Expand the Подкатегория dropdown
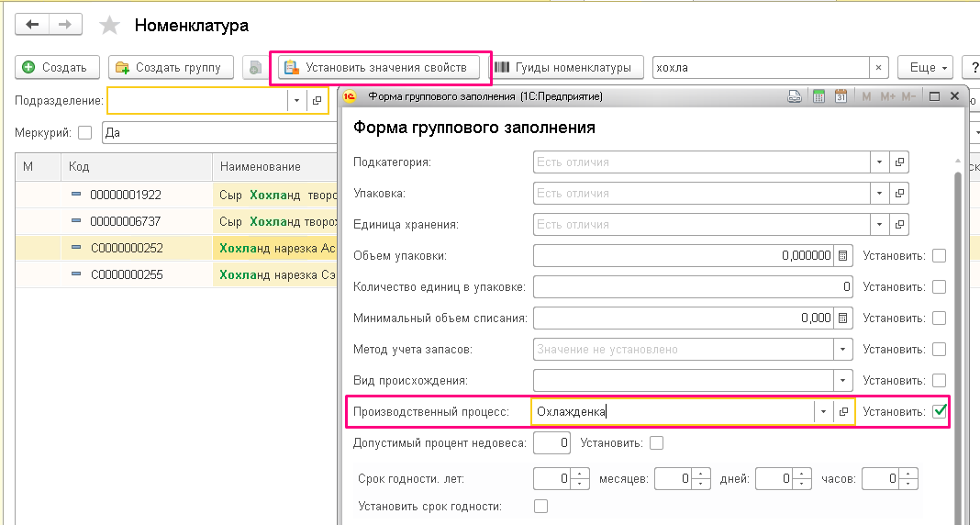The width and height of the screenshot is (980, 525). (879, 162)
